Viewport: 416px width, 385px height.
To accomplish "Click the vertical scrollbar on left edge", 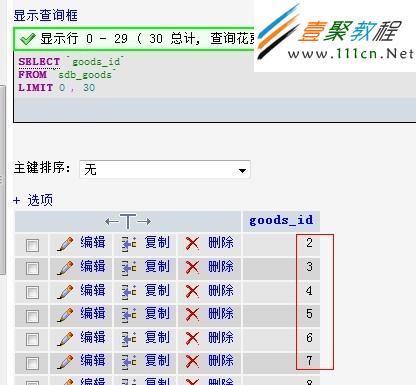I will tap(3, 180).
